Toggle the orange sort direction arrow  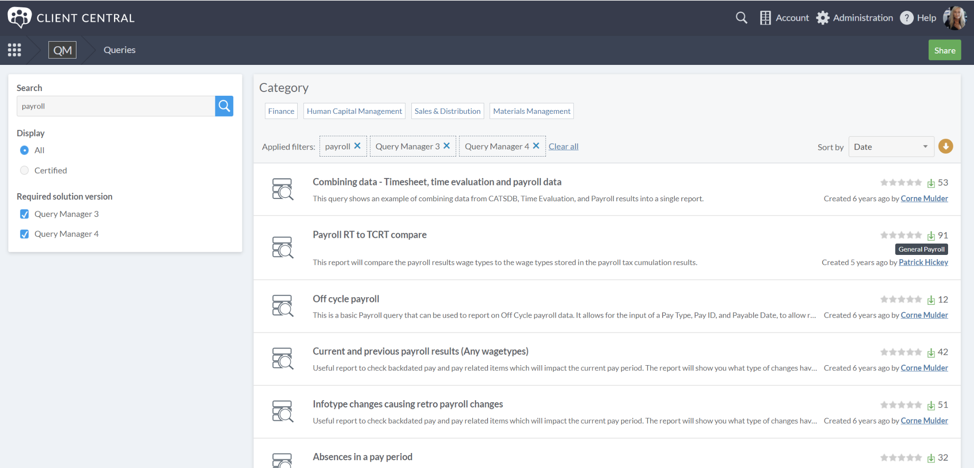[x=945, y=147]
